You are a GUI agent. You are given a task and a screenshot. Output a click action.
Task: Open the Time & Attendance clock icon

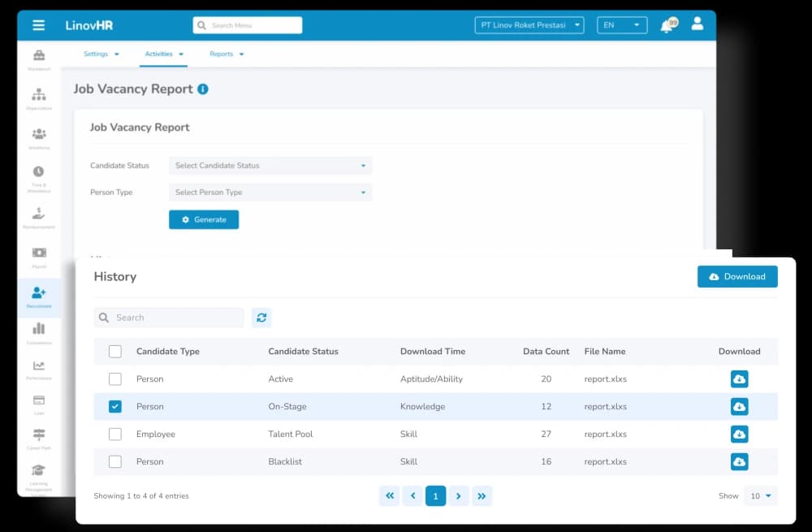[39, 172]
